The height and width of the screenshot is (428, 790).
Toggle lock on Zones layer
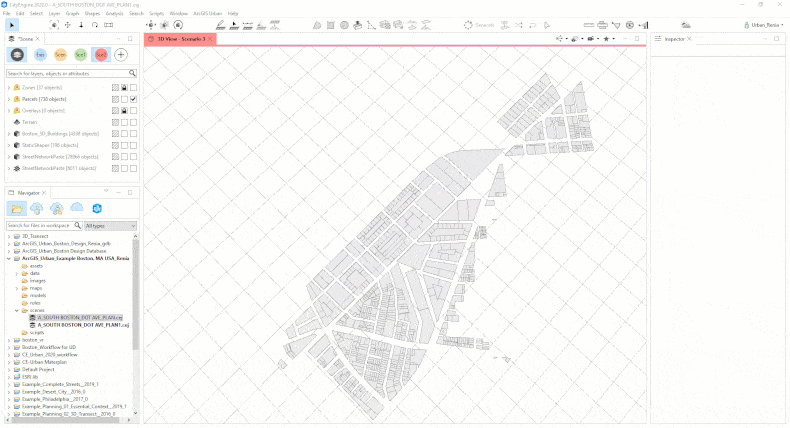point(124,88)
